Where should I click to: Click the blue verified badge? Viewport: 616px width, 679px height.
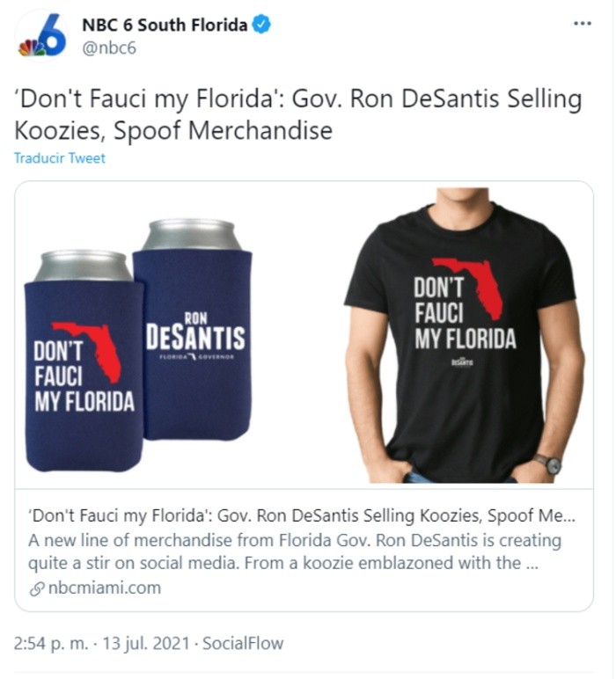click(x=261, y=26)
